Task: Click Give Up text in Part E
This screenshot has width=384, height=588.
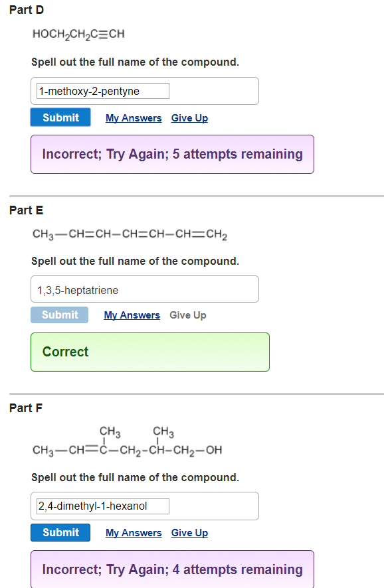Action: point(187,315)
